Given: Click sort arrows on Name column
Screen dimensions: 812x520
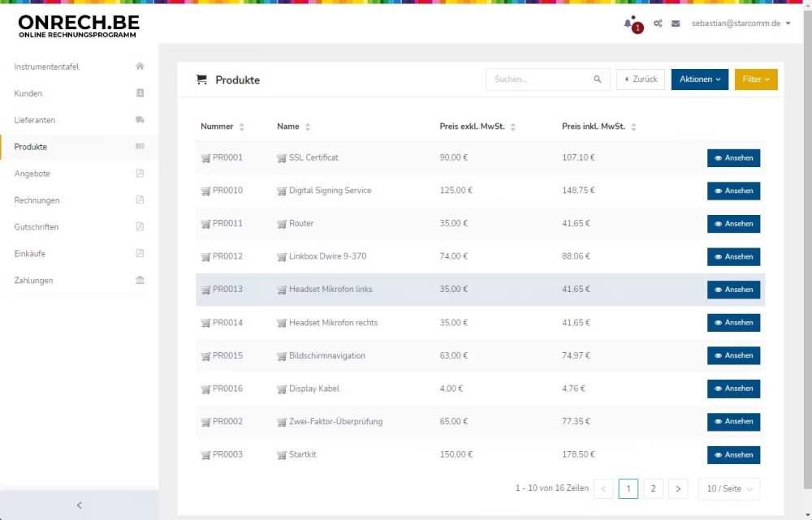Looking at the screenshot, I should pyautogui.click(x=308, y=127).
